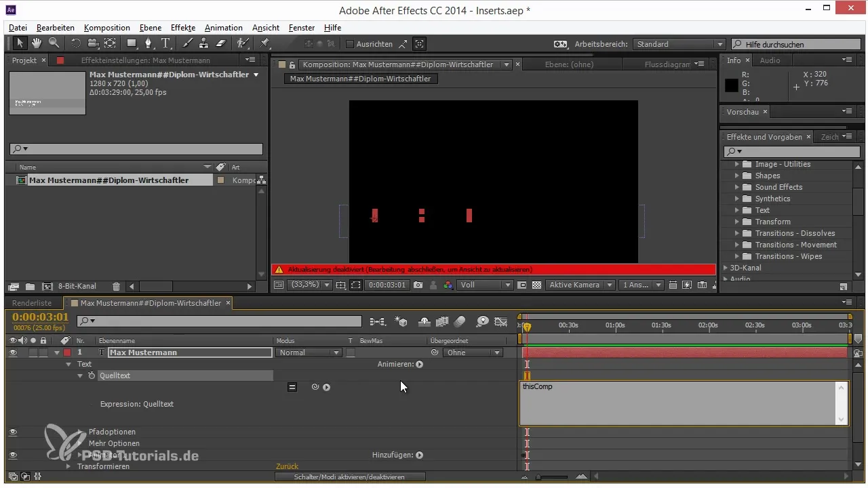Select the Hand tool

point(37,43)
